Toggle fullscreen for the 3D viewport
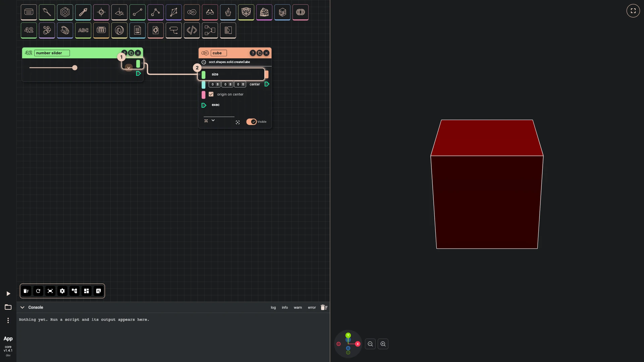 (633, 11)
